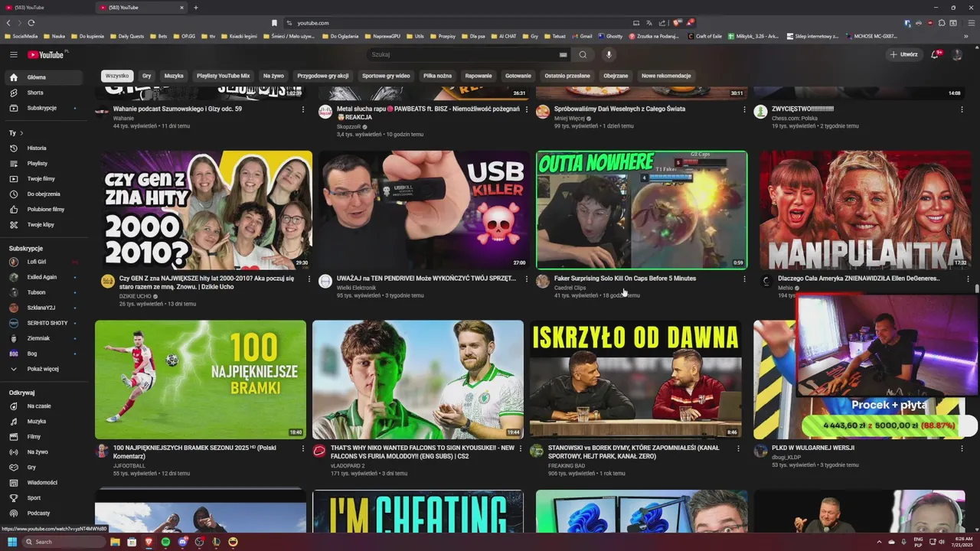Open Na czasie trending in sidebar
980x551 pixels.
[x=44, y=406]
